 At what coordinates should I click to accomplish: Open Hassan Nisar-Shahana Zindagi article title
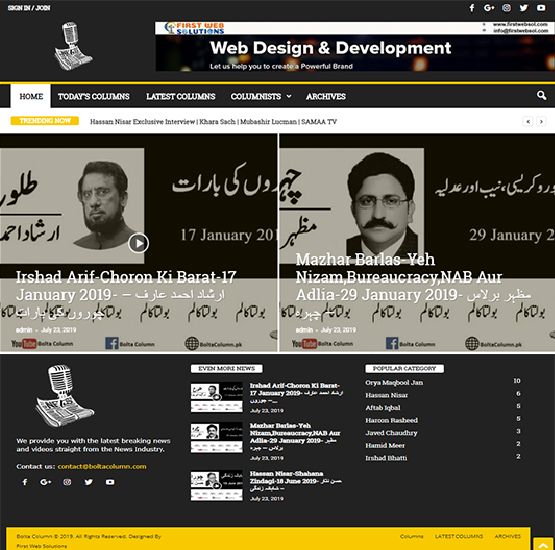coord(296,481)
